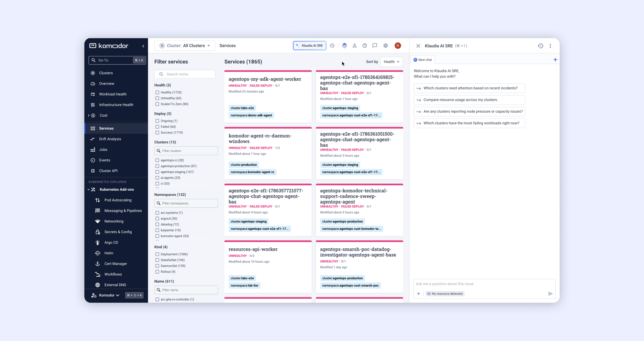Start a new chat with plus icon
The height and width of the screenshot is (341, 644).
pyautogui.click(x=555, y=60)
